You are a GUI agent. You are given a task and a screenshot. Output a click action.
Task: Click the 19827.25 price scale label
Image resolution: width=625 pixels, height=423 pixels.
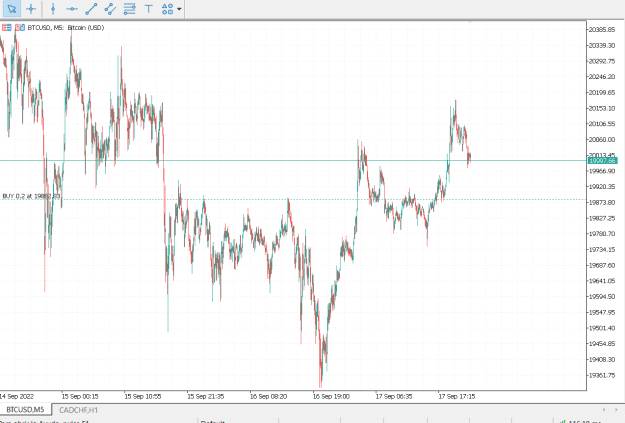(x=602, y=218)
